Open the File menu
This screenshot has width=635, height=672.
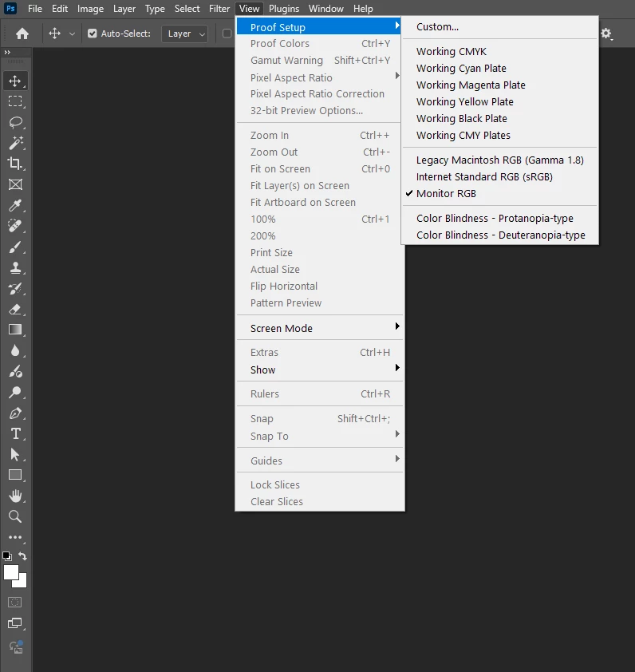(35, 9)
